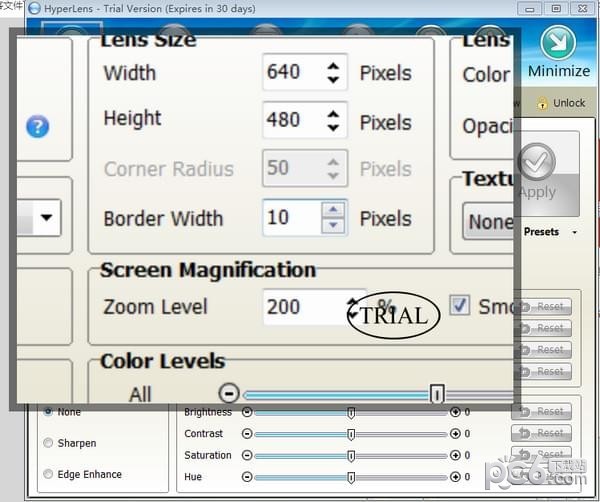Click the minus icon of the All slider
The image size is (600, 502).
229,393
